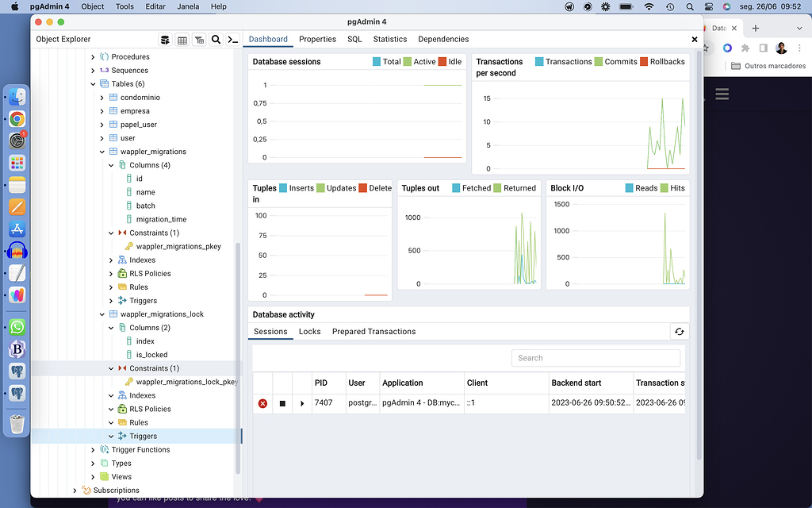This screenshot has width=812, height=508.
Task: Terminate session 7407 with red X
Action: [x=262, y=403]
